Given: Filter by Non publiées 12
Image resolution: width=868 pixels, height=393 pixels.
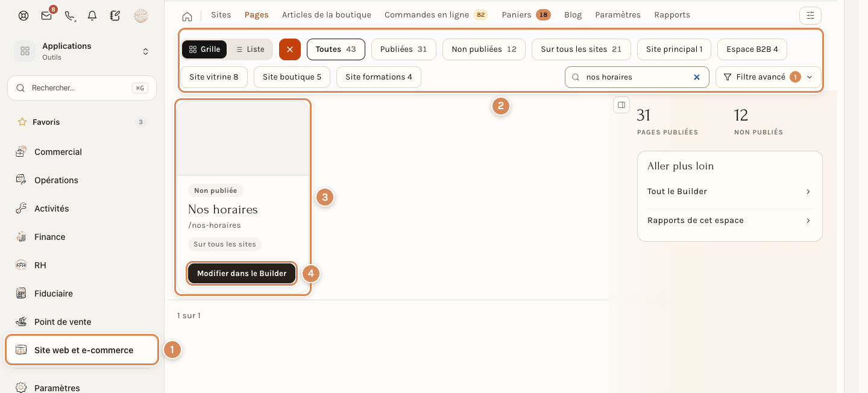Looking at the screenshot, I should (x=484, y=49).
